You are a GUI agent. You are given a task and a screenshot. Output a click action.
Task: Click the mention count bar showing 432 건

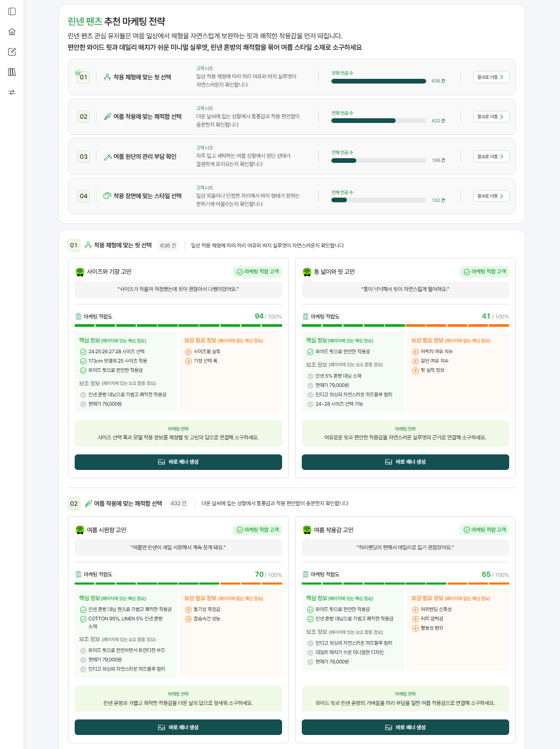point(379,121)
